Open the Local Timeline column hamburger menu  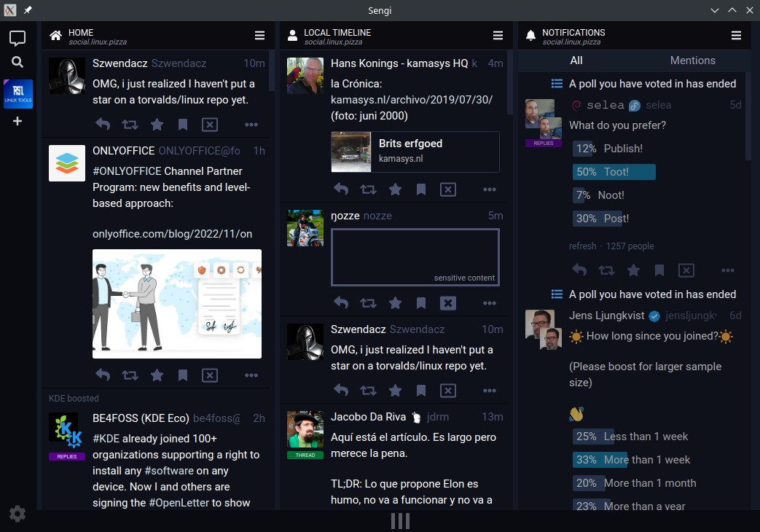click(498, 36)
